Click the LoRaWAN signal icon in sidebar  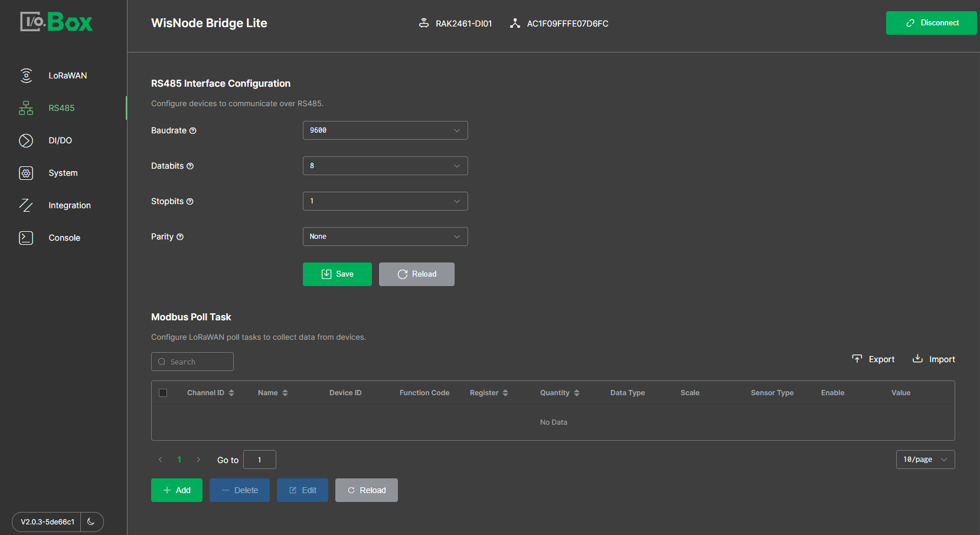click(26, 76)
